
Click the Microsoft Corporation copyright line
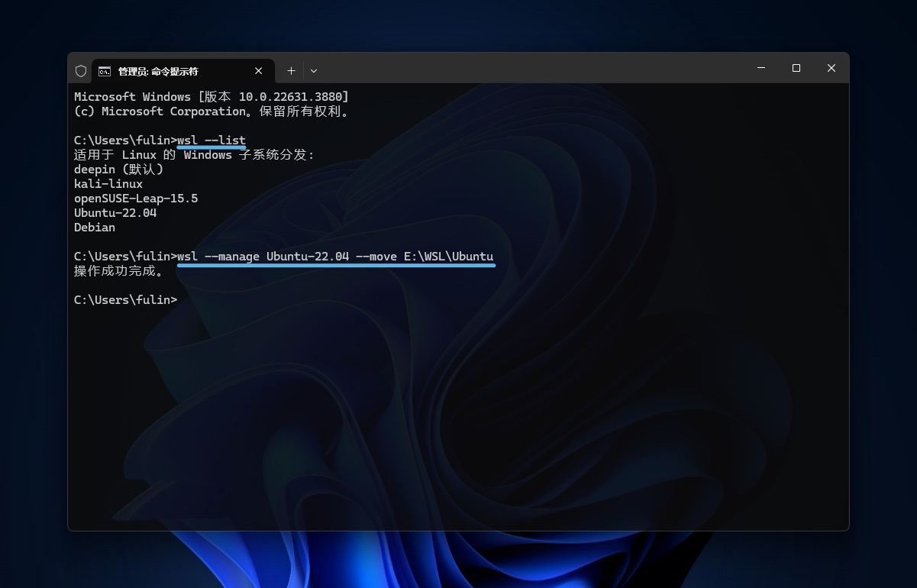212,111
